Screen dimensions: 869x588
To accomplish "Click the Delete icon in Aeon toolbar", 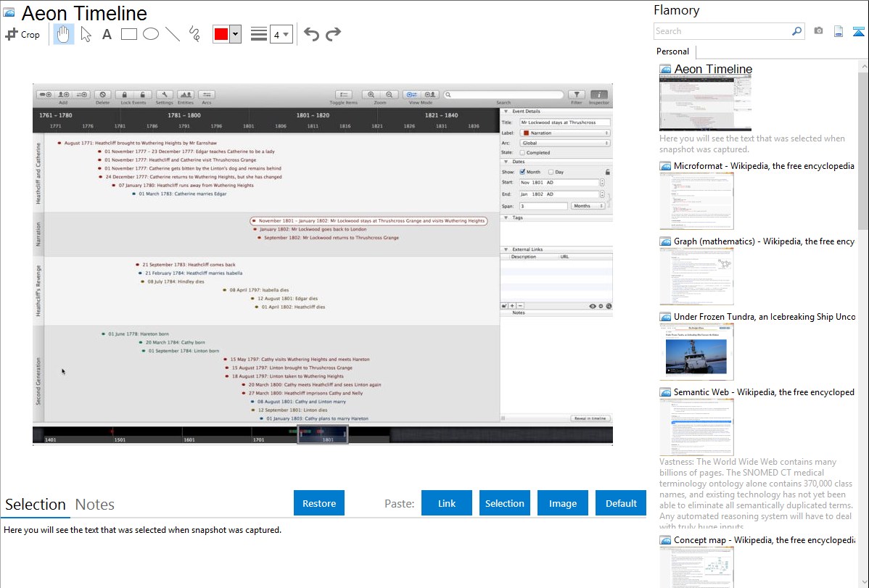I will point(102,95).
